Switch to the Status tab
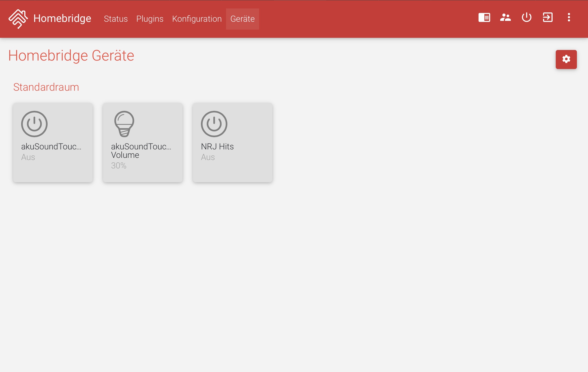 pyautogui.click(x=116, y=19)
